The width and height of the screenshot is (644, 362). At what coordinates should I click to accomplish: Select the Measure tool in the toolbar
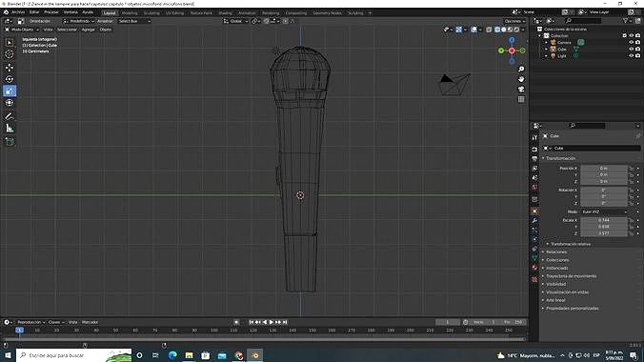click(10, 129)
